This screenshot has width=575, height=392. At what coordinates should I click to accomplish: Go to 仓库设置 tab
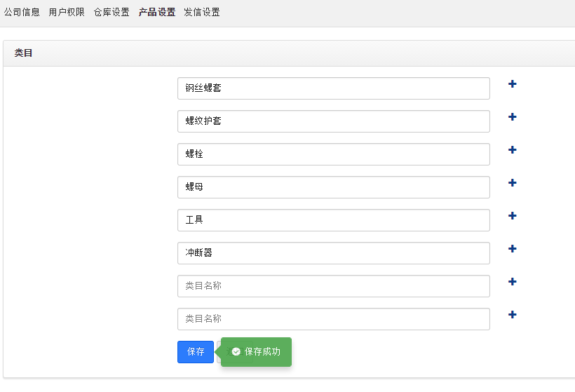(111, 12)
